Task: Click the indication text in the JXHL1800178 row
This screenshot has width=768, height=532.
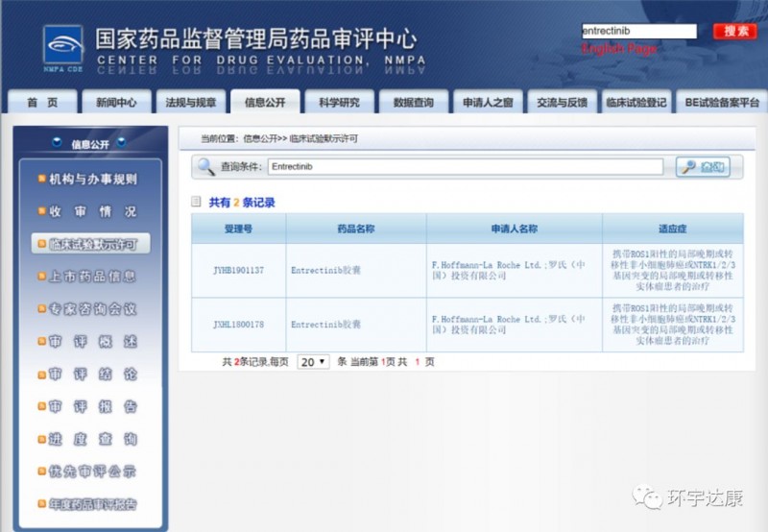Action: (x=673, y=325)
